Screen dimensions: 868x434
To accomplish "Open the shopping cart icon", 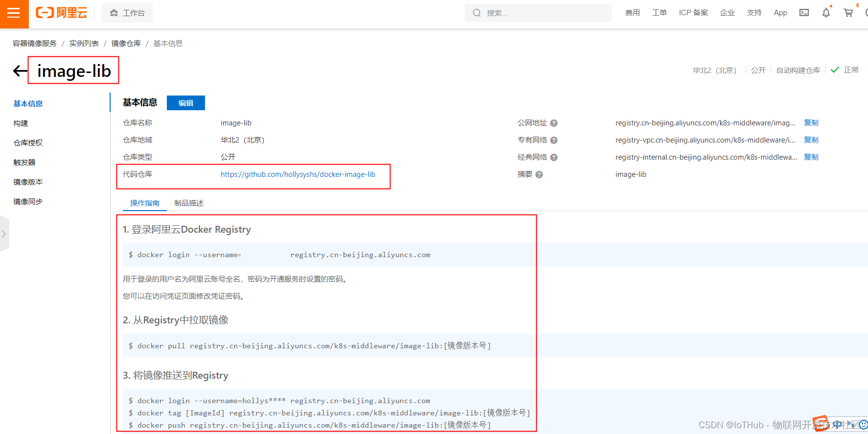I will pos(848,13).
